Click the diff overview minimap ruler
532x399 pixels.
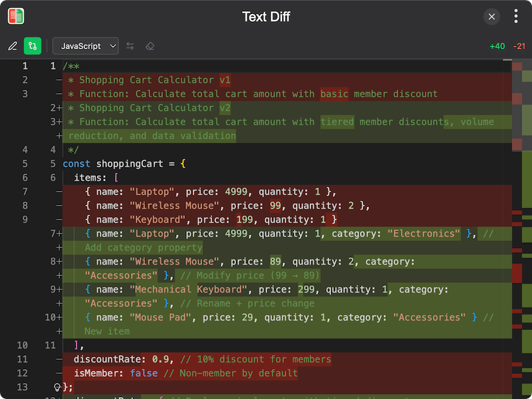(x=517, y=199)
